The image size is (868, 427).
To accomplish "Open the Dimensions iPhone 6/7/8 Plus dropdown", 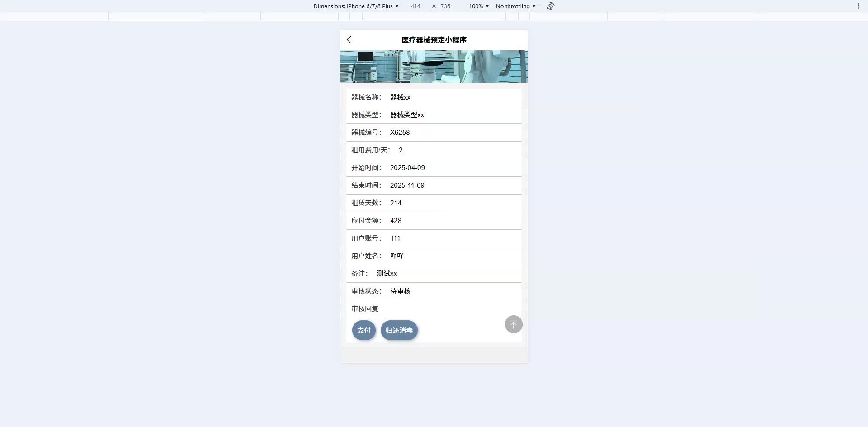I will 356,6.
